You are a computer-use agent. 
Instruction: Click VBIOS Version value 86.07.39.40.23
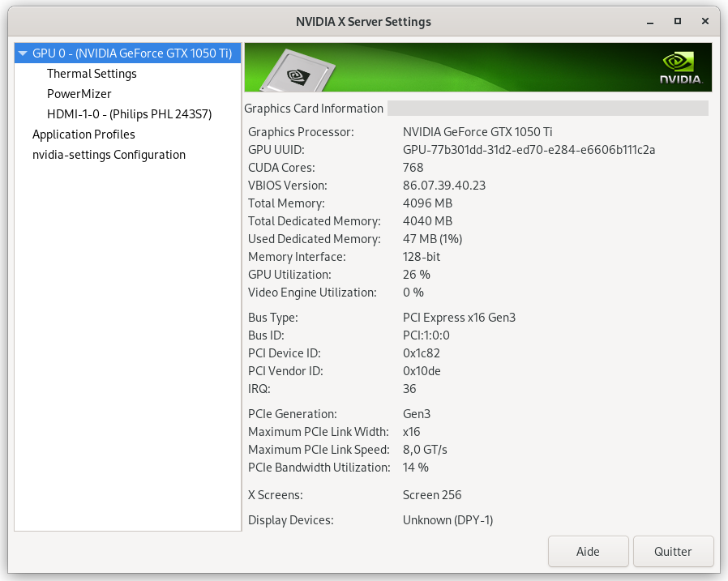[x=444, y=186]
